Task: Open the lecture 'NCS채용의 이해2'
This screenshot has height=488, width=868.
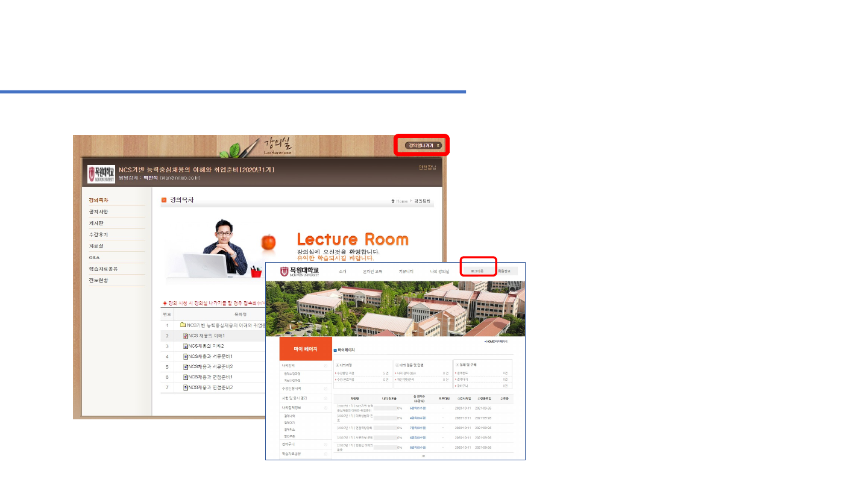Action: tap(206, 346)
